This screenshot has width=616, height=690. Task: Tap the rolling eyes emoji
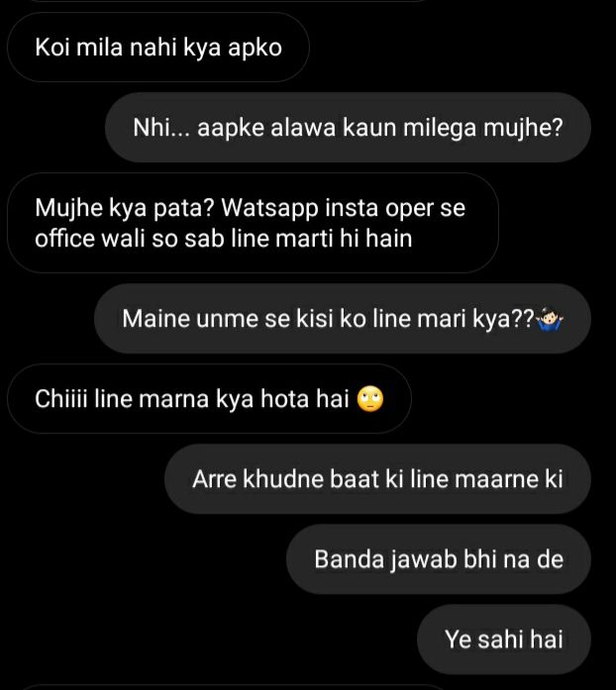[370, 399]
